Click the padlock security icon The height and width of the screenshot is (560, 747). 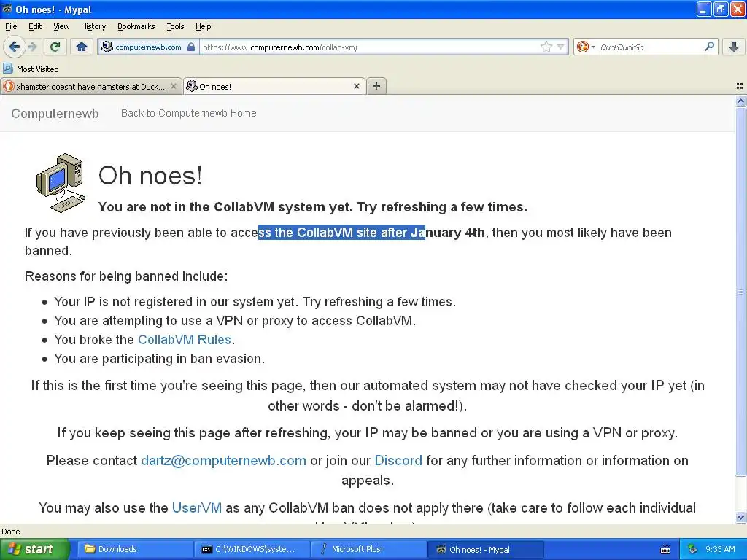pos(191,47)
